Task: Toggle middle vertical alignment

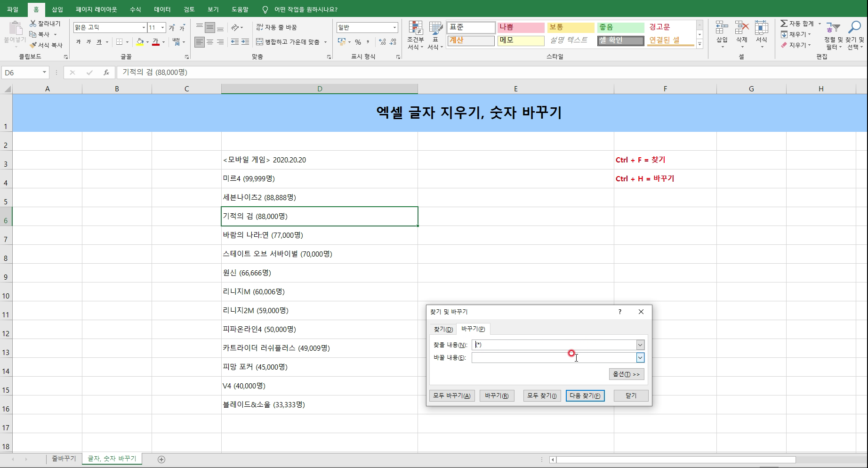Action: tap(210, 27)
